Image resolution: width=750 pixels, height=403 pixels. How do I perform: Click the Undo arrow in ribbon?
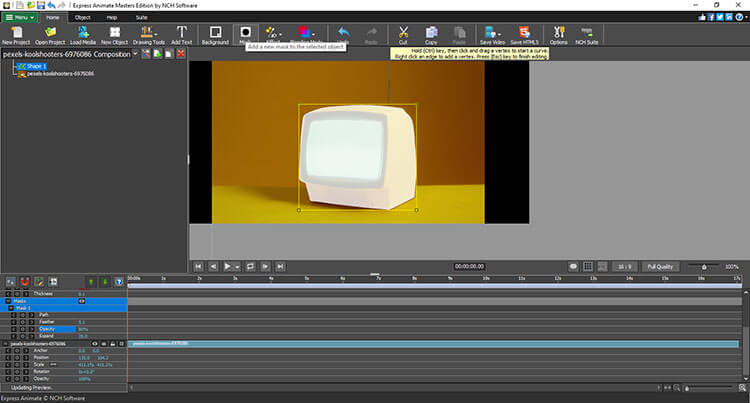point(343,33)
